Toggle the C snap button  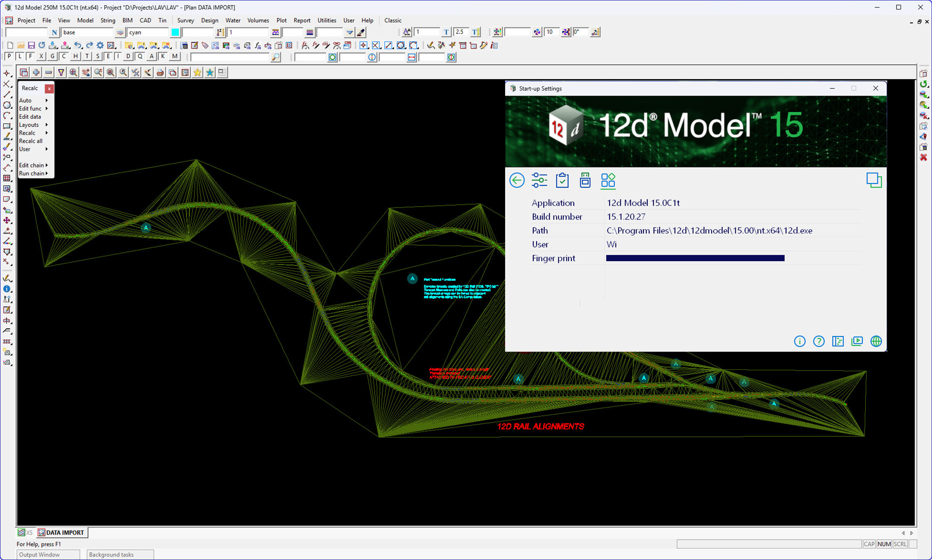tap(64, 56)
